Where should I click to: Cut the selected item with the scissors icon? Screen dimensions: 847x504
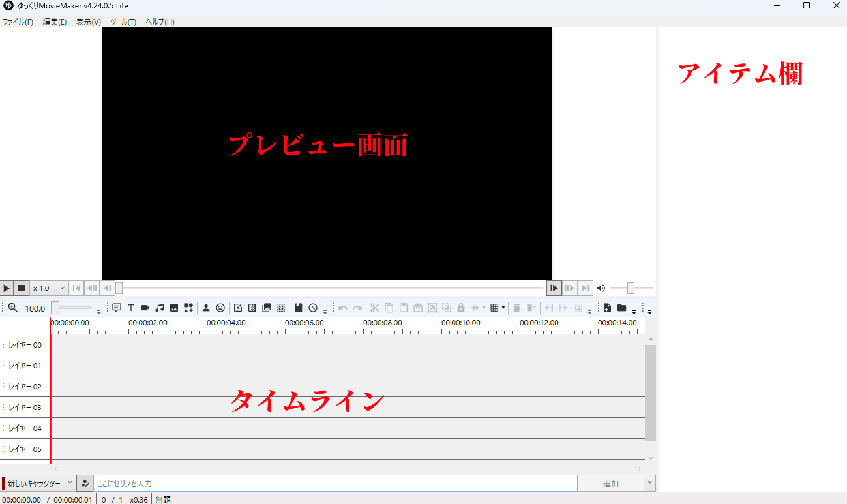tap(376, 307)
